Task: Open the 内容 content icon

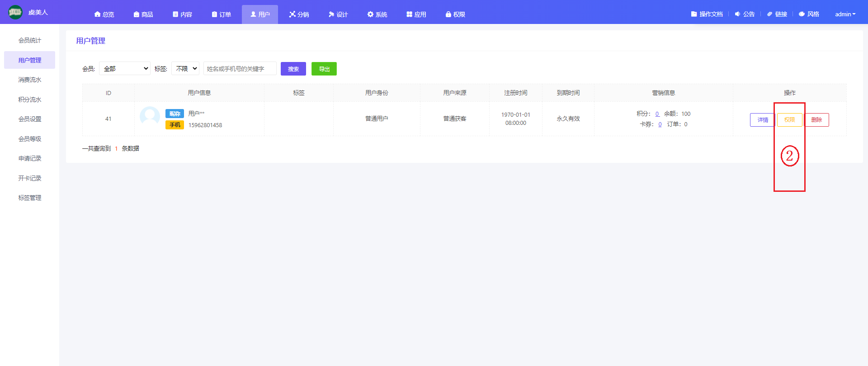Action: click(x=175, y=14)
